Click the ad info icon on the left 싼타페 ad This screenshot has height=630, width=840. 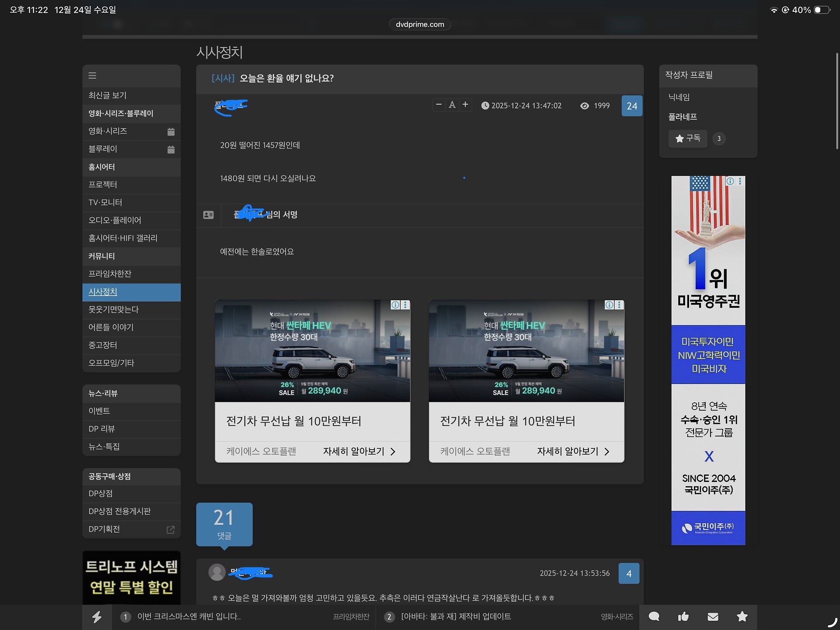click(x=395, y=305)
